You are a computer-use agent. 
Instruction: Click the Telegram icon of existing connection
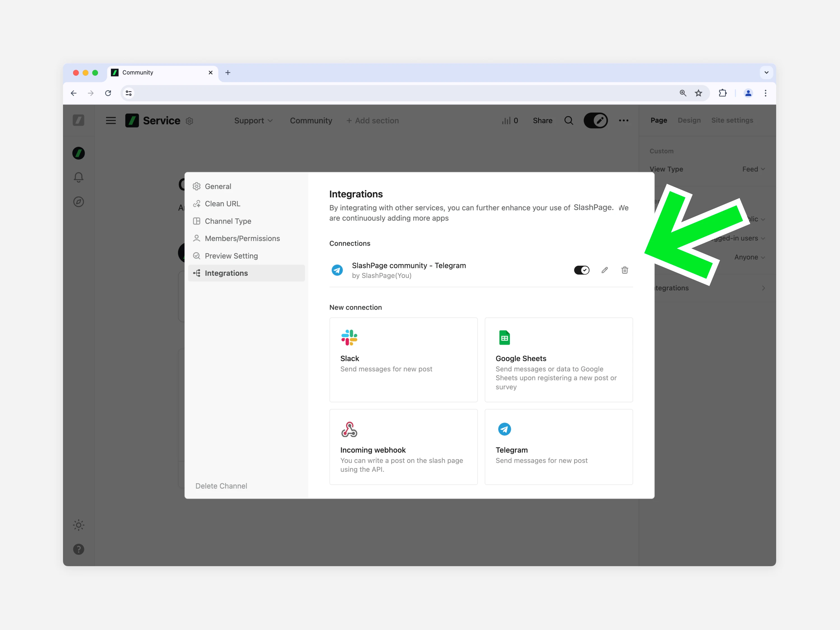click(x=337, y=270)
